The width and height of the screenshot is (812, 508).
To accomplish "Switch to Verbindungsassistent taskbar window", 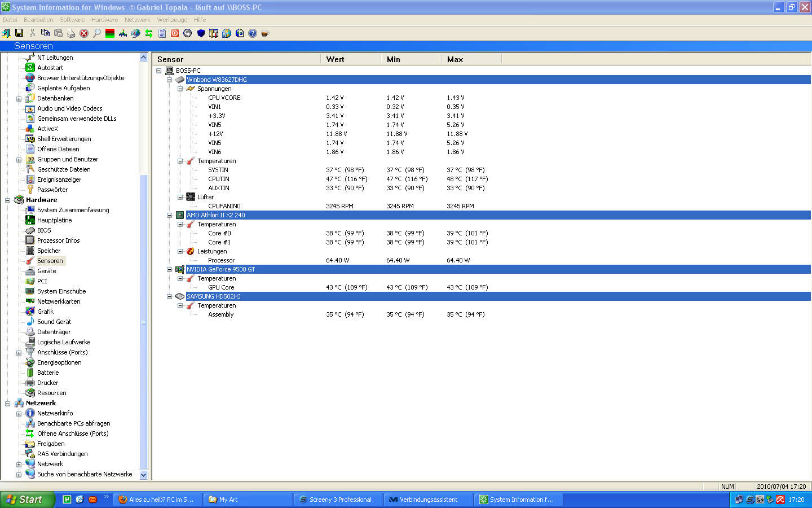I will (428, 500).
